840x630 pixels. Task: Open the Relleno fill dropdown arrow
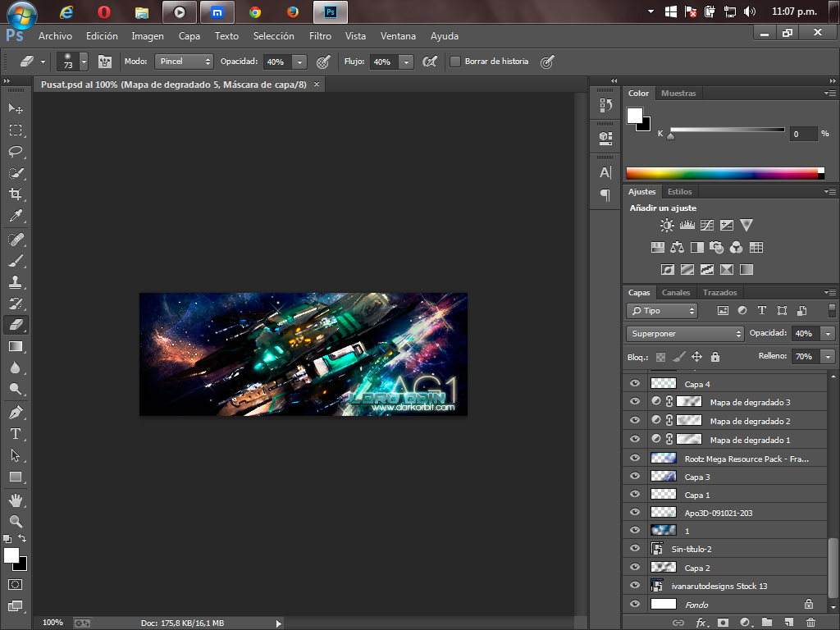coord(829,356)
